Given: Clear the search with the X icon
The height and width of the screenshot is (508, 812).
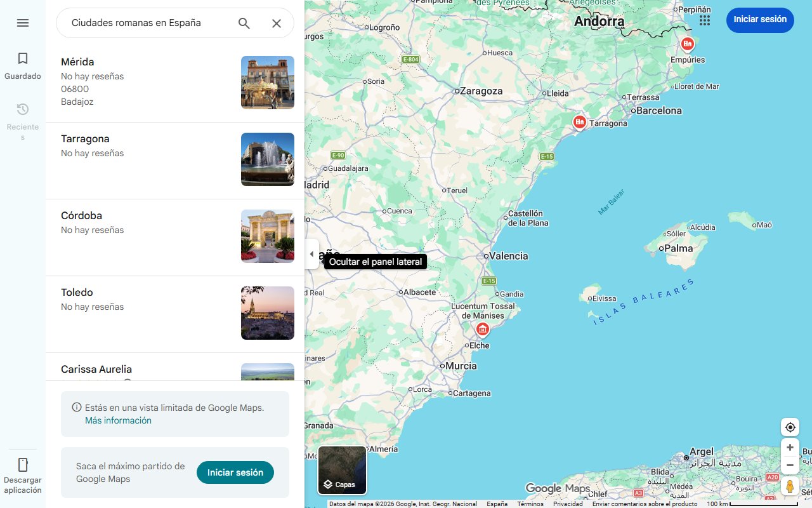Looking at the screenshot, I should [277, 23].
